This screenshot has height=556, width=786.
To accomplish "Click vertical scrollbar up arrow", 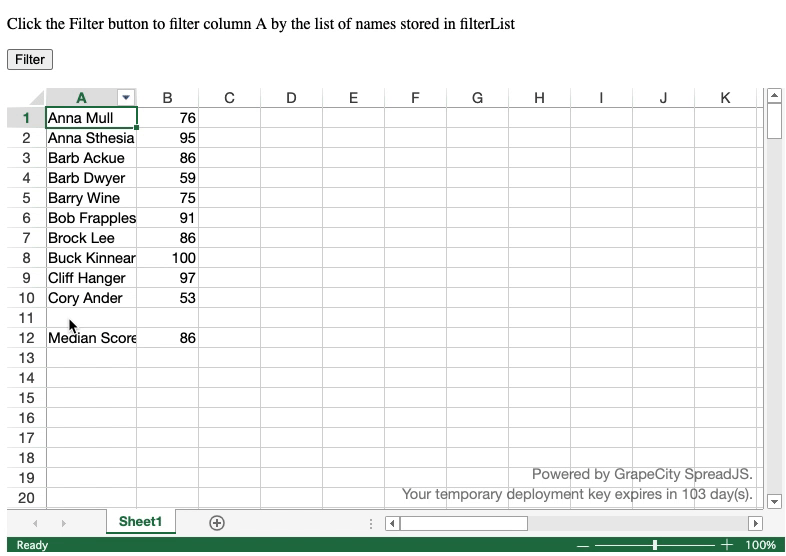I will [774, 96].
